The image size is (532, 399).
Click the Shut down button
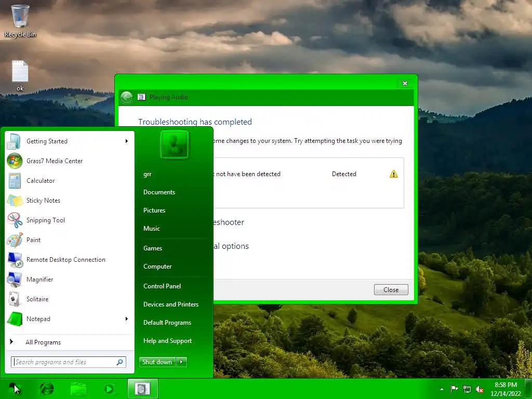pos(157,362)
